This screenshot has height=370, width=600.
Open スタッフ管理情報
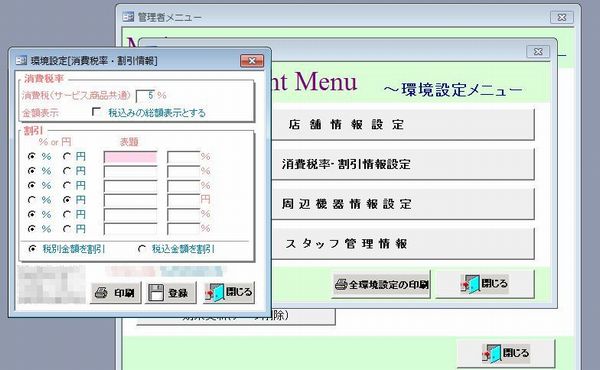pyautogui.click(x=403, y=244)
